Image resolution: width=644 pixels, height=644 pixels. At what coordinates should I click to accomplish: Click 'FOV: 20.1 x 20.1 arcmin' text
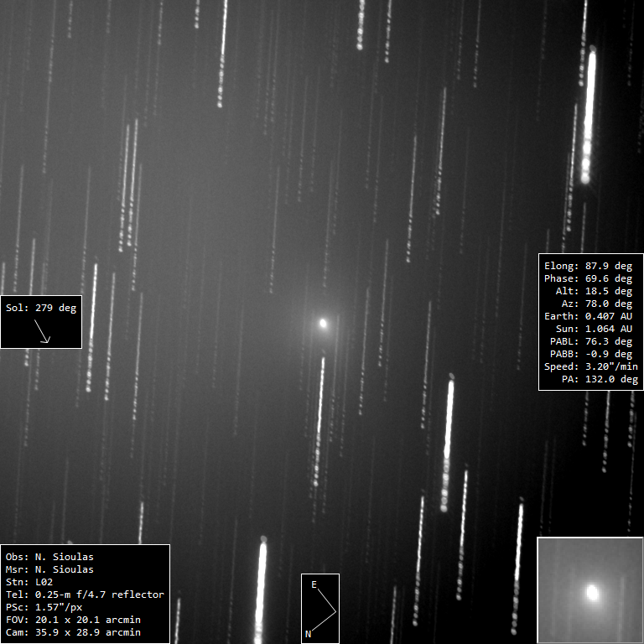73,620
